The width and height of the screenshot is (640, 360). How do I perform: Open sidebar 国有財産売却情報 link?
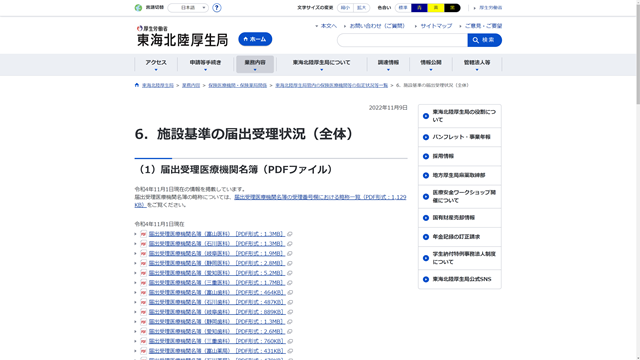[460, 218]
